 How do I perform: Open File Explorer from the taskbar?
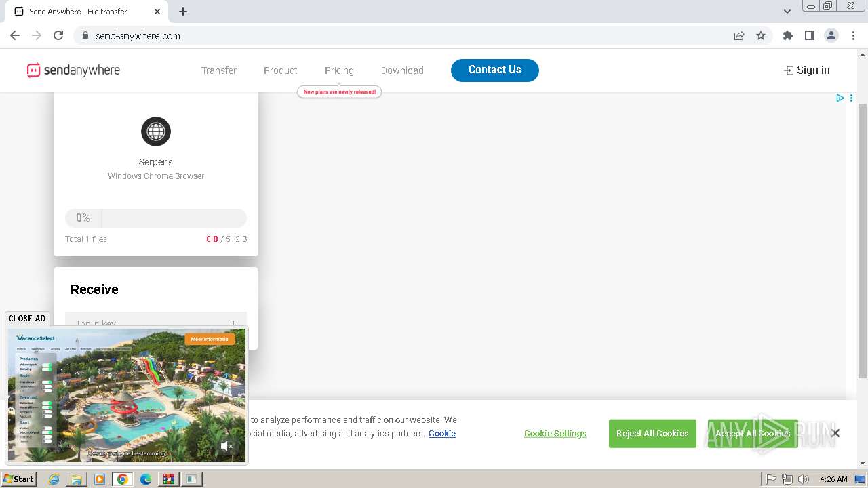tap(77, 479)
